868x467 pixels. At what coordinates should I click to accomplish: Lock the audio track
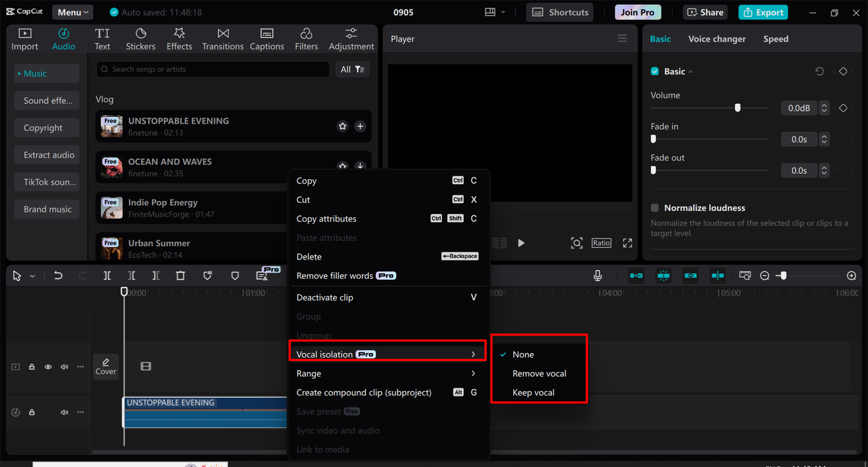(x=32, y=412)
